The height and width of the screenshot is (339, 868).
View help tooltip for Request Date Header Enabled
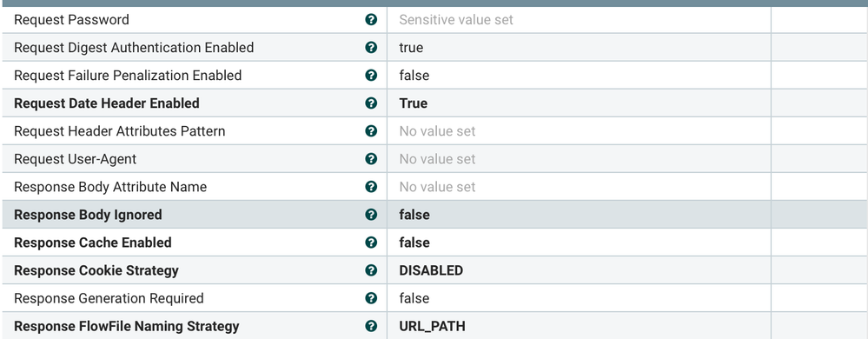coord(371,103)
